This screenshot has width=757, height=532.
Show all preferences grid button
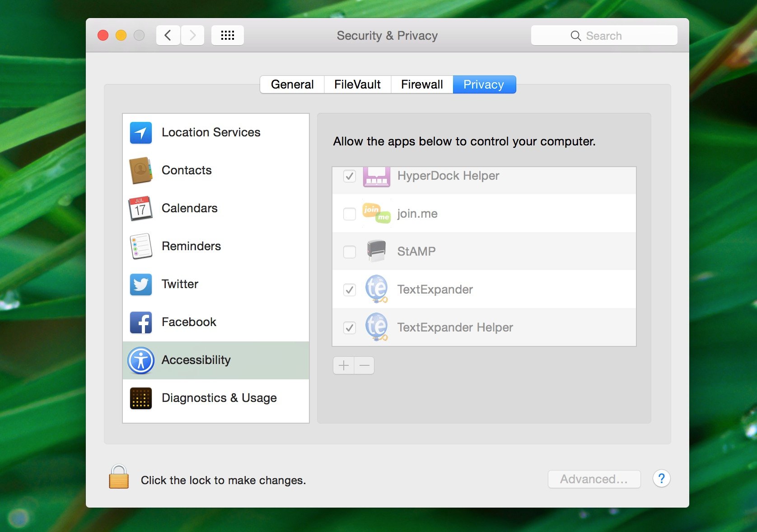(228, 35)
